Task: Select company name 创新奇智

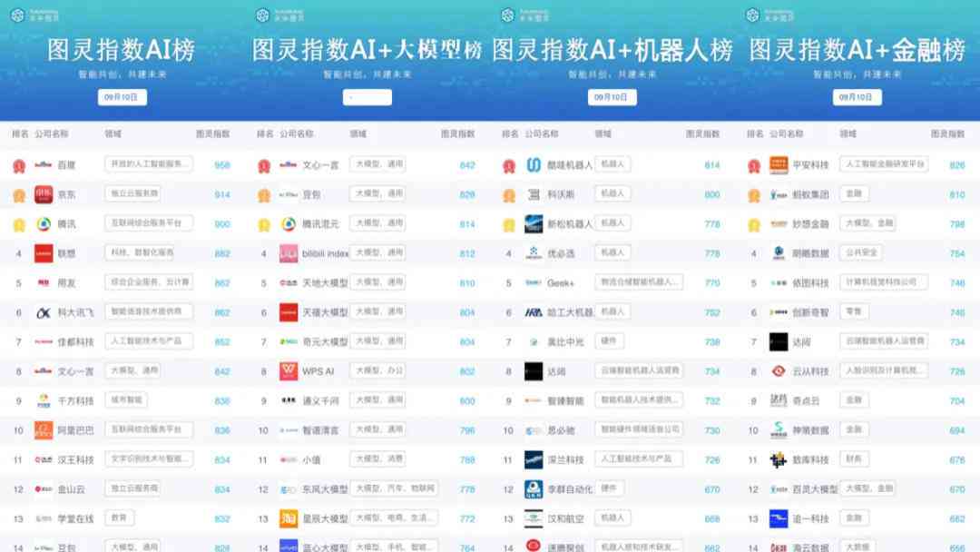Action: pos(810,312)
